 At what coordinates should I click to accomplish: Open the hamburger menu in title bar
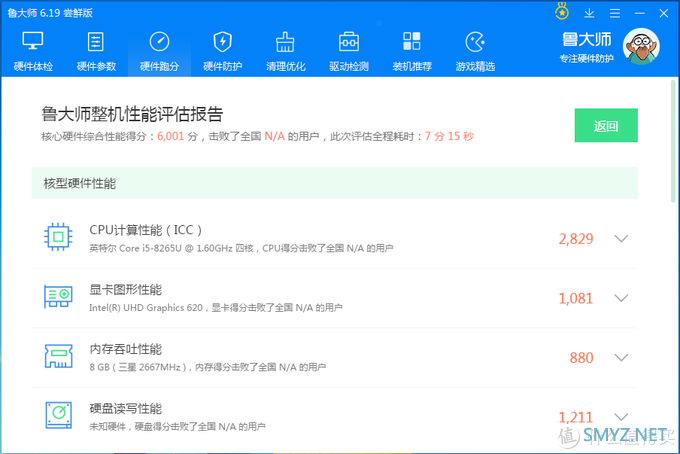pos(615,13)
